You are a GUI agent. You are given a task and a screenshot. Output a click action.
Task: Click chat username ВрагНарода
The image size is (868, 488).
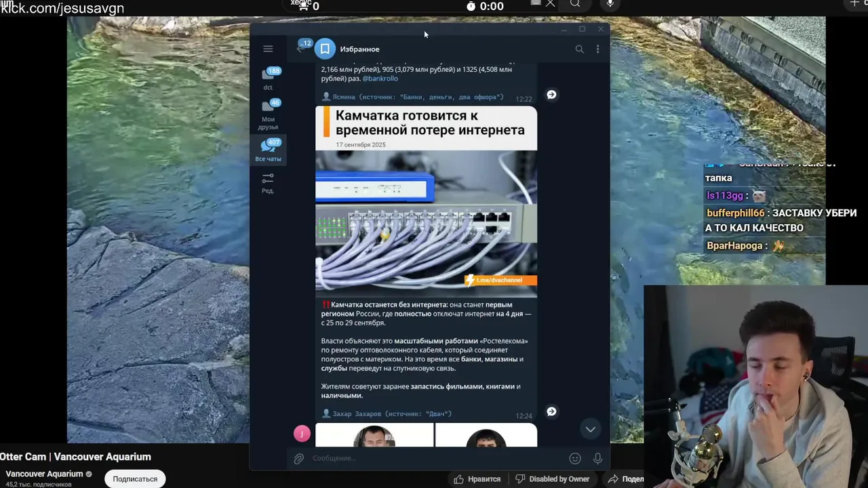734,245
